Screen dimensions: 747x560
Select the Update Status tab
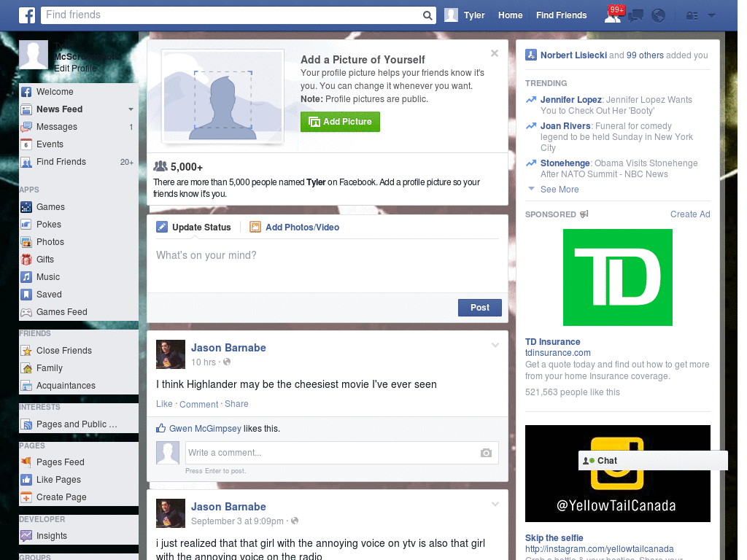click(194, 227)
